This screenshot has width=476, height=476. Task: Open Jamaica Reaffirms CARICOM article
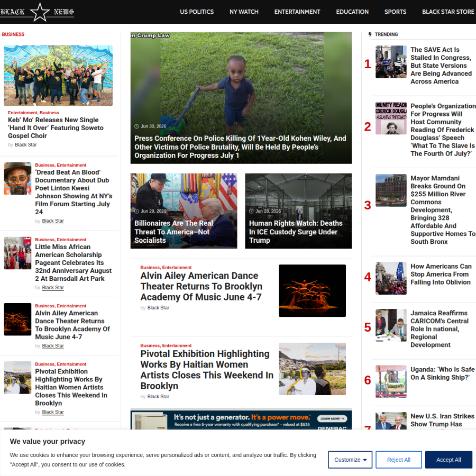click(440, 329)
